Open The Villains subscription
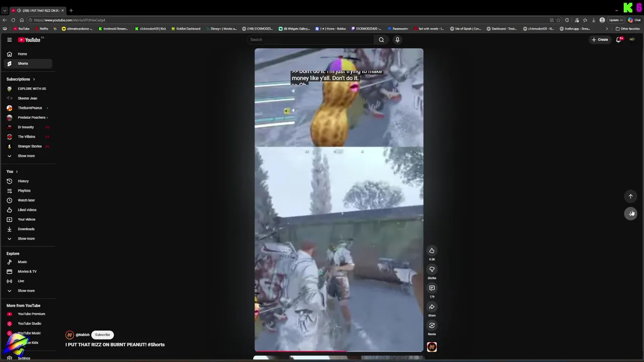This screenshot has width=644, height=362. pos(28,137)
